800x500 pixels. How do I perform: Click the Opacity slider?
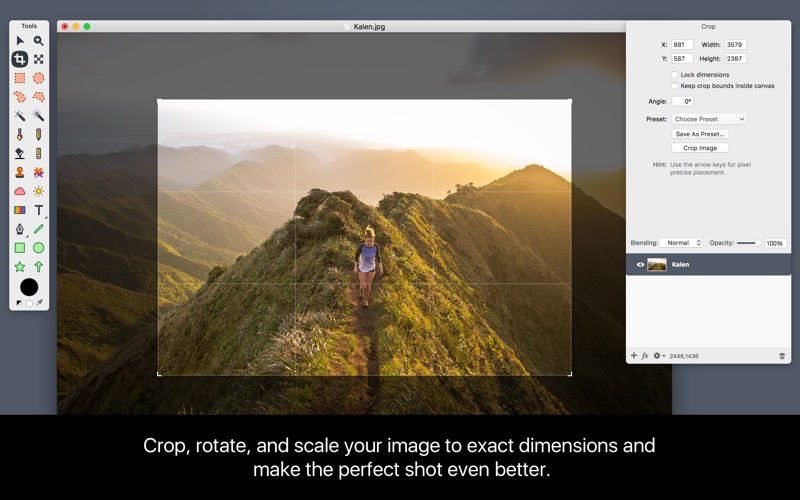click(749, 243)
